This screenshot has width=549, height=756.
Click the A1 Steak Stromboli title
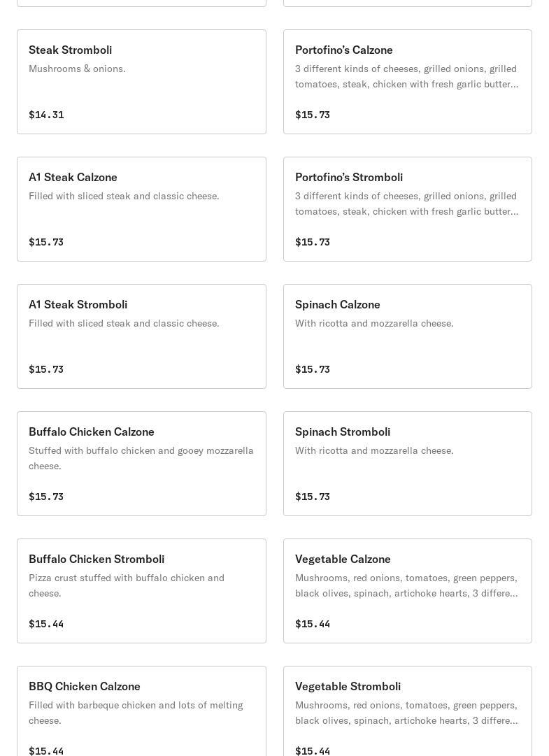pos(78,304)
